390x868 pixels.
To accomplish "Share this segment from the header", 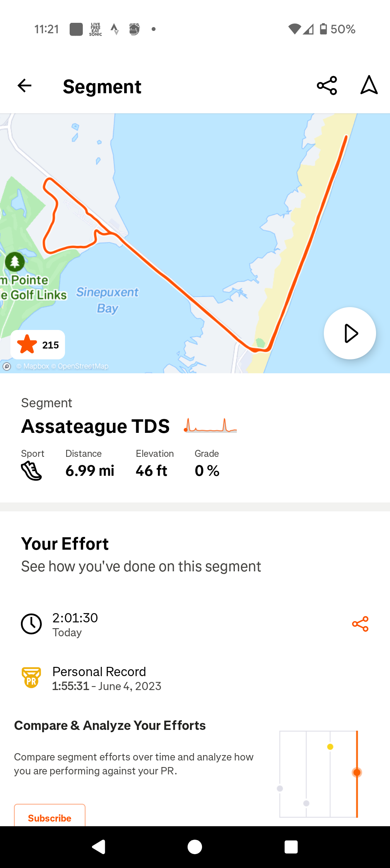I will pos(327,85).
